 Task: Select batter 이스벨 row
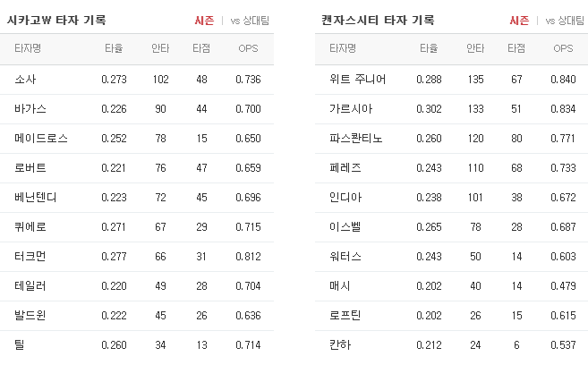click(451, 227)
